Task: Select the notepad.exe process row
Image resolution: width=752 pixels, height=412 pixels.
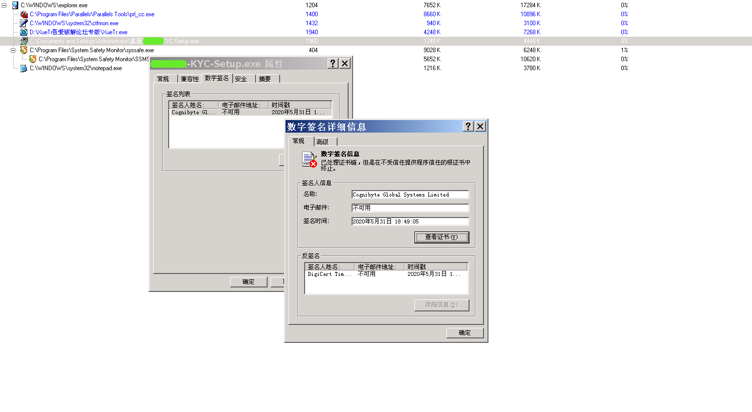Action: 376,68
